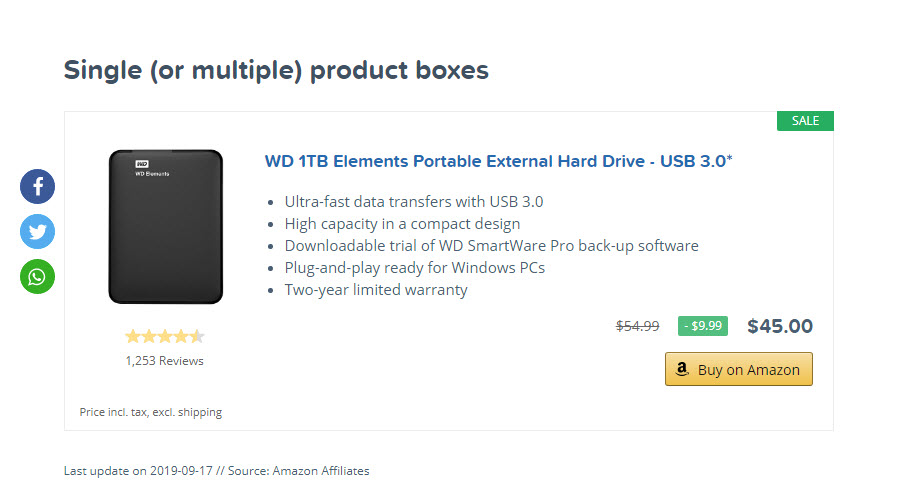Click the Amazon logo on buy button
The height and width of the screenshot is (490, 897).
[681, 369]
